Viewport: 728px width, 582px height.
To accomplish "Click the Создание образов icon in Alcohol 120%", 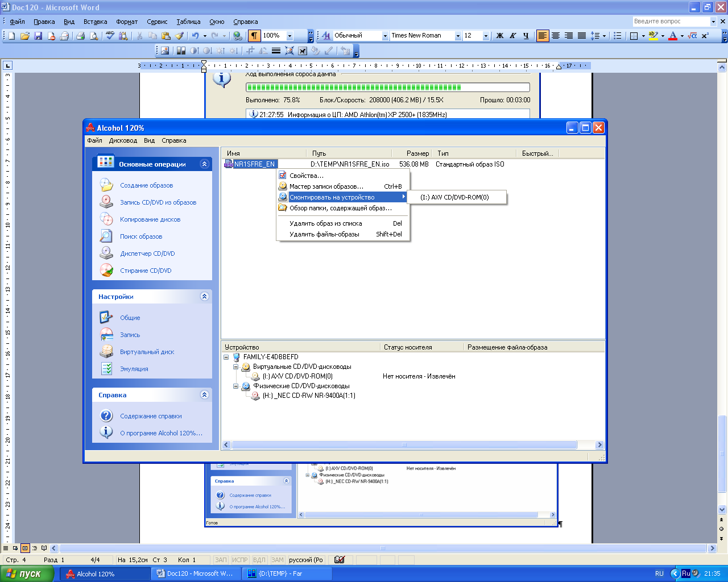I will [106, 185].
